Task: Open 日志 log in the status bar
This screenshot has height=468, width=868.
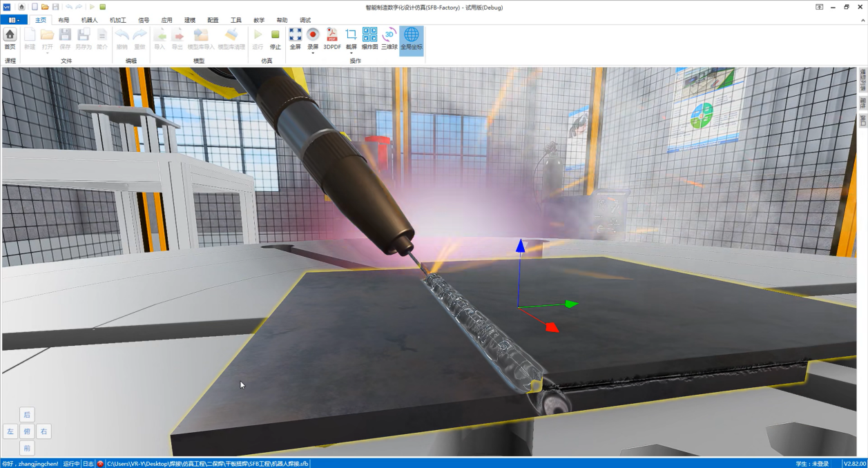Action: [x=88, y=463]
